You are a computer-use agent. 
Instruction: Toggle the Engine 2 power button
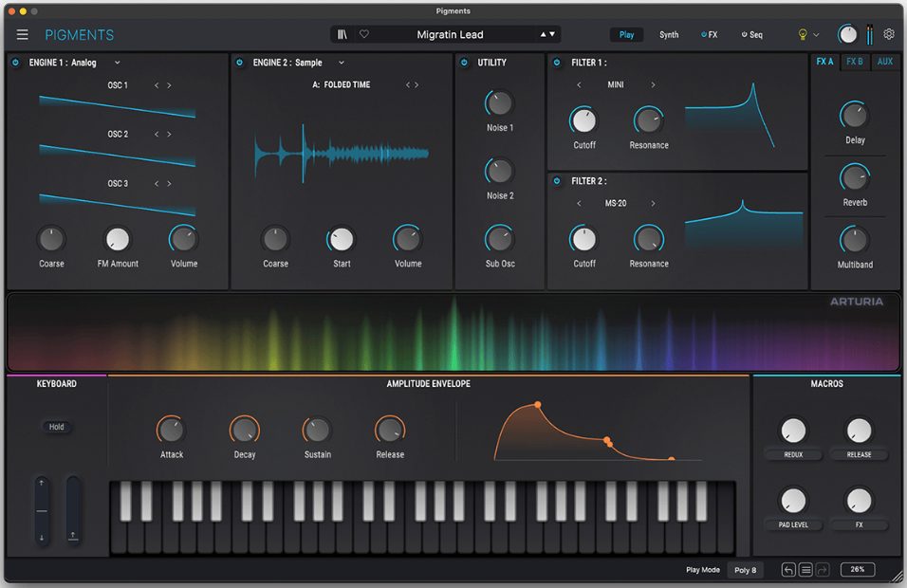239,63
